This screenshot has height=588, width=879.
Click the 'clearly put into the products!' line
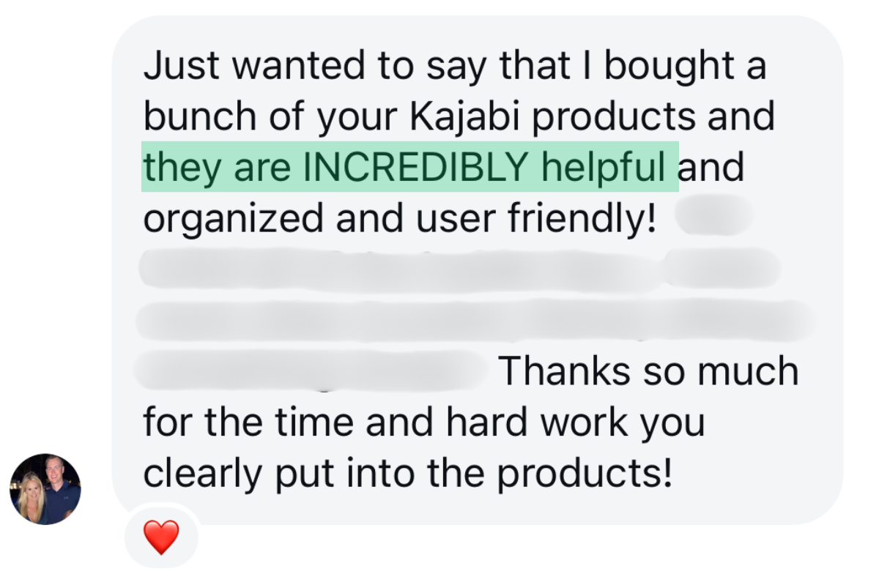(407, 474)
